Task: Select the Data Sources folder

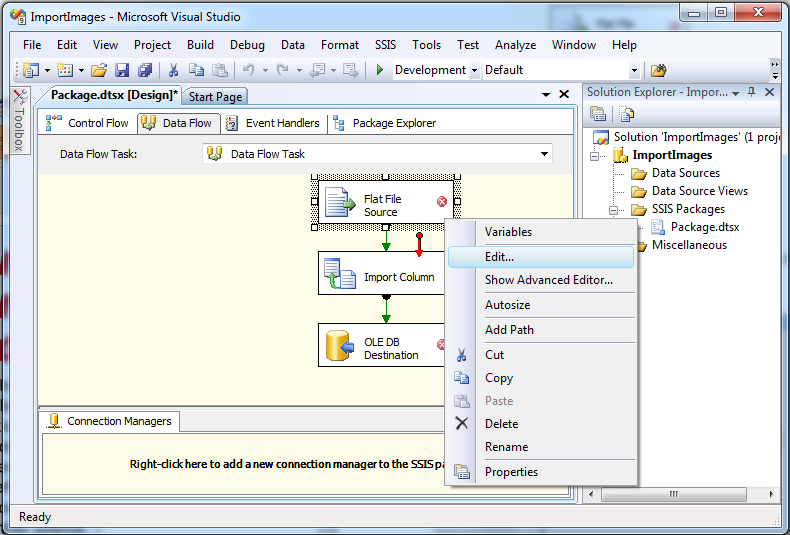Action: point(675,173)
